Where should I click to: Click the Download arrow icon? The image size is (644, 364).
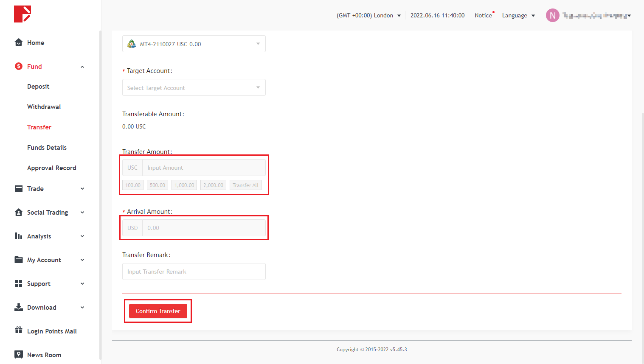click(x=19, y=308)
